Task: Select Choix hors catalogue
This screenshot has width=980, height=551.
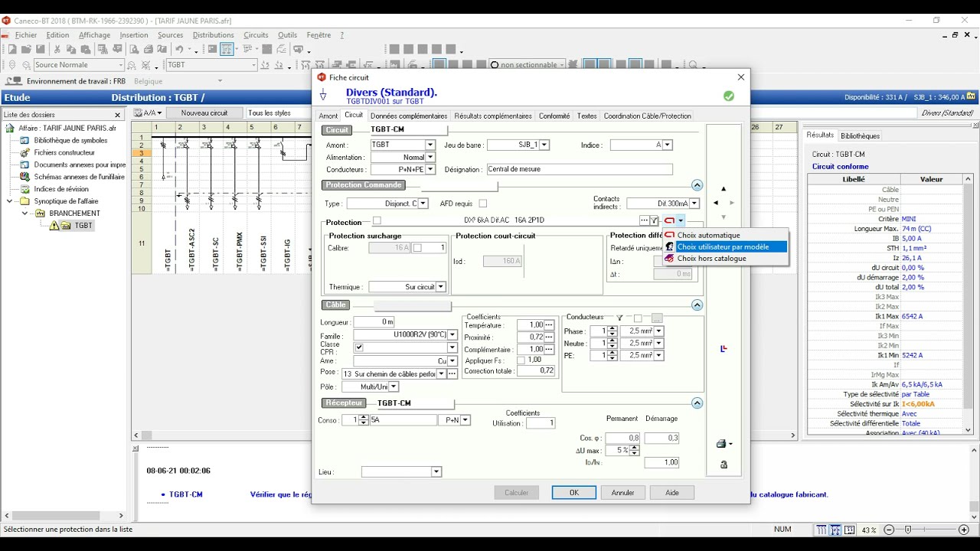Action: pos(726,259)
